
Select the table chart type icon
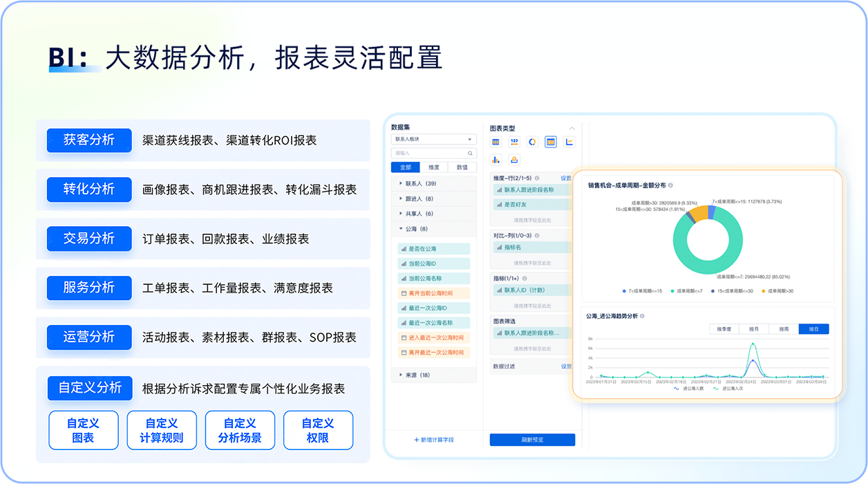coord(496,142)
